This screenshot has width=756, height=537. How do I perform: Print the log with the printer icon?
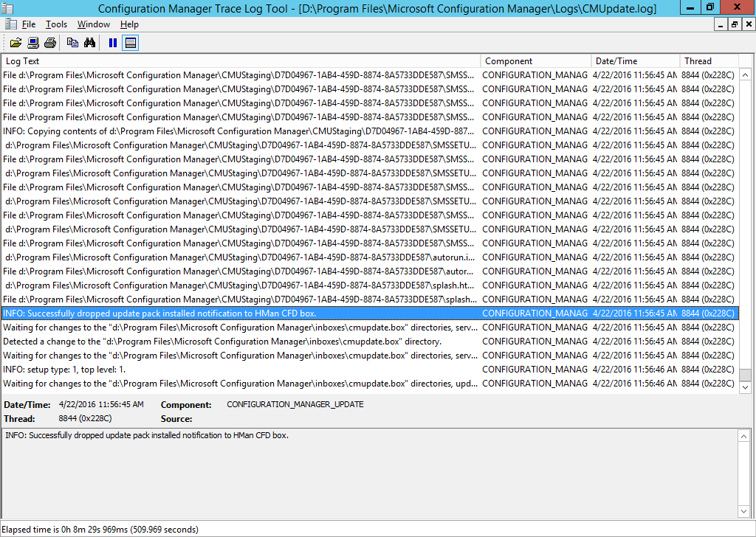pos(50,43)
